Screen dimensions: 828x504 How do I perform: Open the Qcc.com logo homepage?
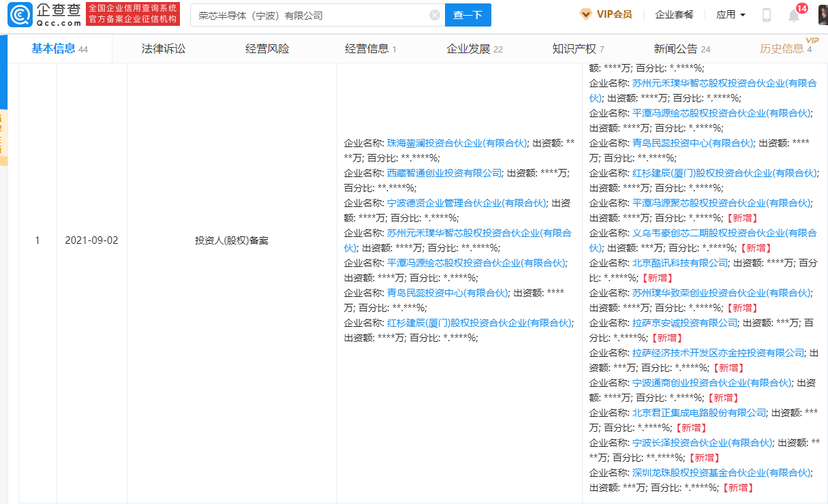[x=44, y=14]
